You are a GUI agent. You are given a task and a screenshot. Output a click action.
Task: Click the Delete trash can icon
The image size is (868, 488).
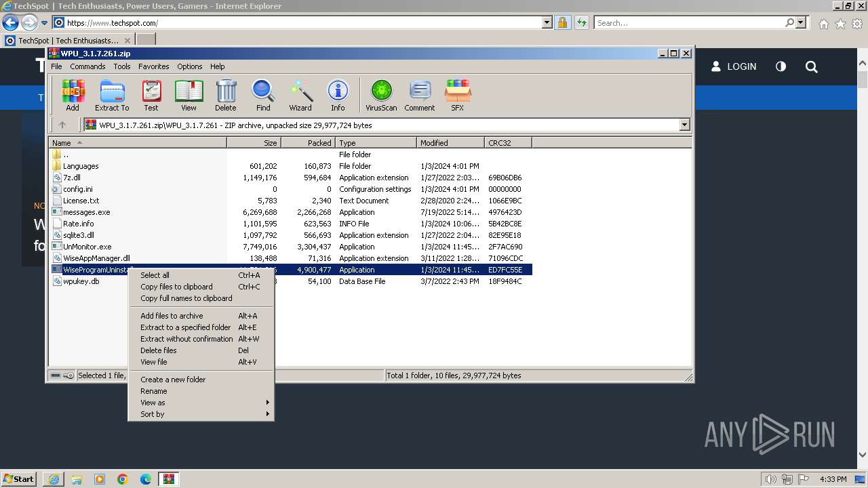[226, 95]
